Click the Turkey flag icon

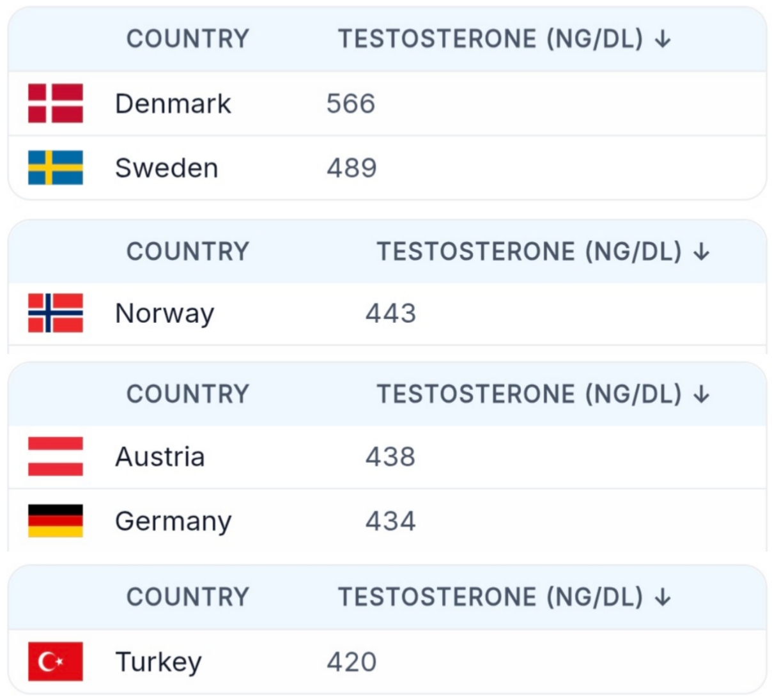point(56,662)
